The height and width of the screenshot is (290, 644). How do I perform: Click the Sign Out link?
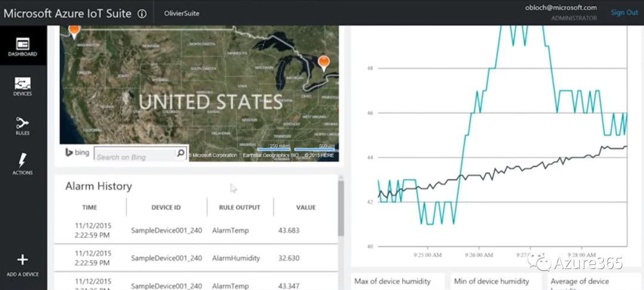(624, 13)
